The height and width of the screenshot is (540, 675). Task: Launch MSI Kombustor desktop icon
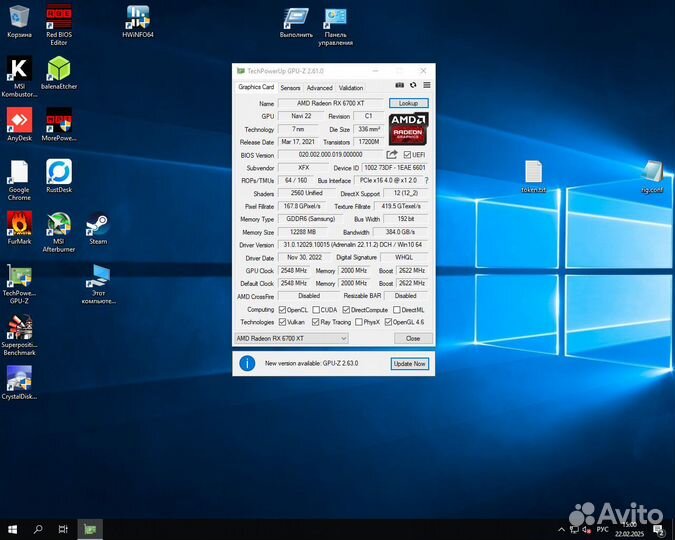pyautogui.click(x=19, y=76)
